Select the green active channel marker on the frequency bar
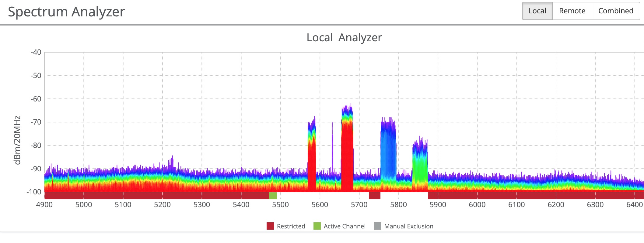This screenshot has height=243, width=644. [273, 196]
